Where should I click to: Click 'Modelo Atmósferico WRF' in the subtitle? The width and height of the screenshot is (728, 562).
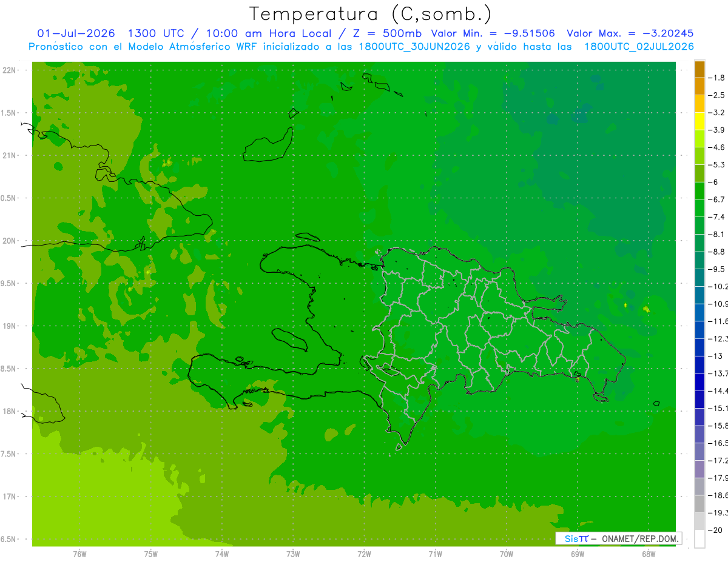coord(194,47)
